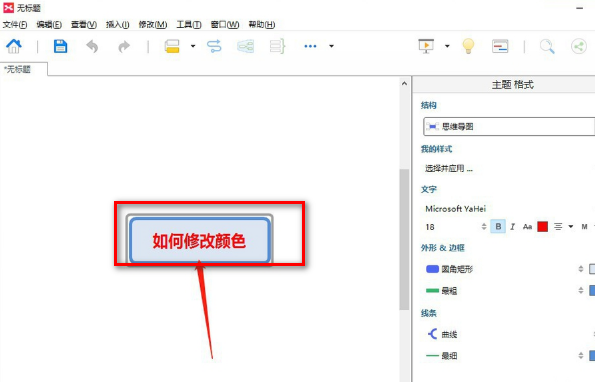595x382 pixels.
Task: Open the more tools ellipsis icon
Action: tap(310, 46)
